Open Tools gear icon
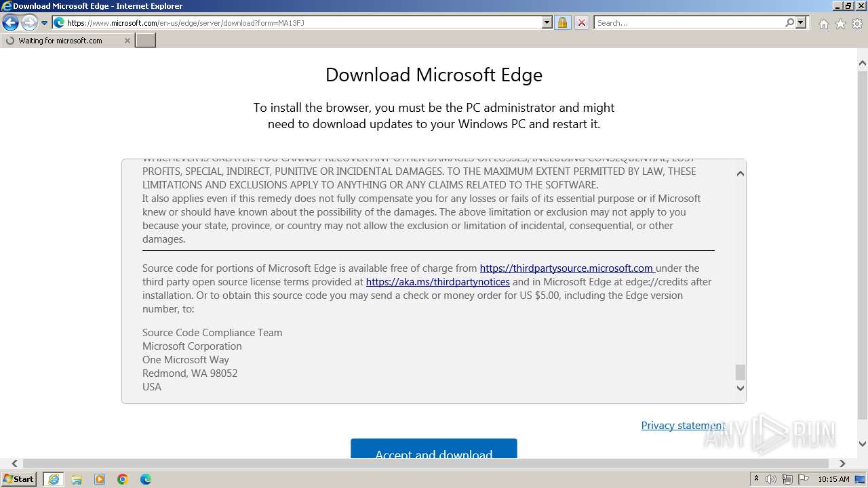This screenshot has height=488, width=868. 856,24
